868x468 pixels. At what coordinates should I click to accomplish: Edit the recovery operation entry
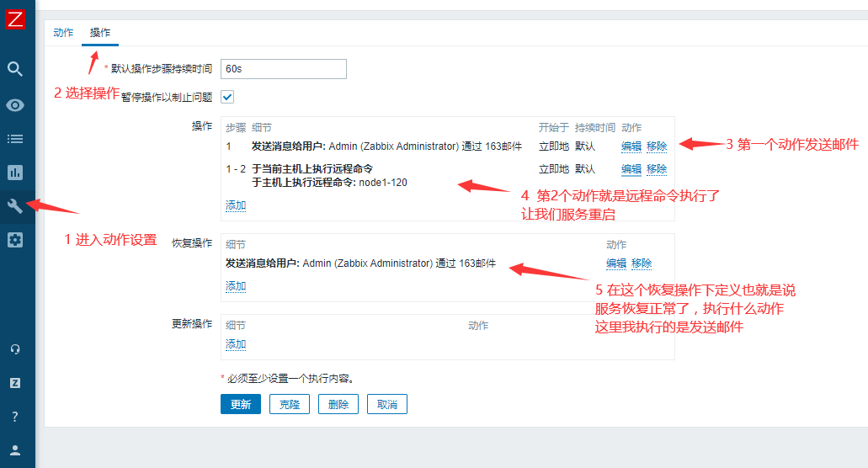tap(616, 263)
